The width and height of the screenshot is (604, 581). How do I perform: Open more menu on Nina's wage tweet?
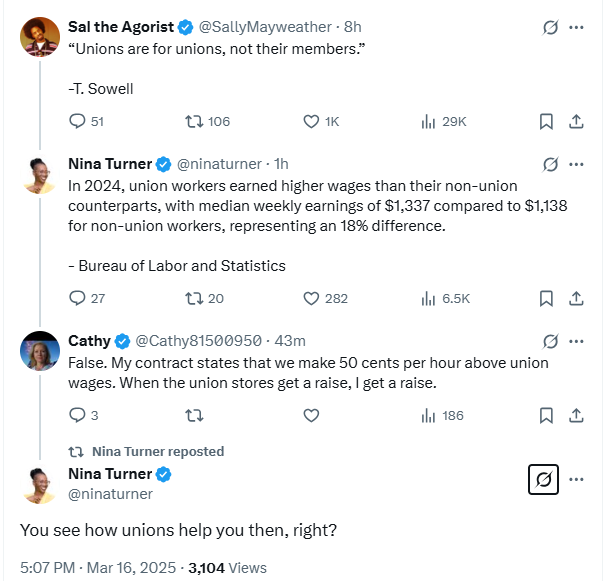tap(576, 164)
